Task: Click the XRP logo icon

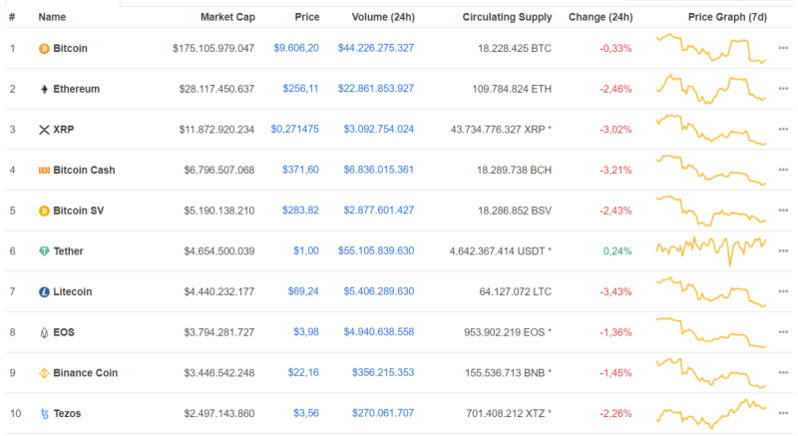Action: pyautogui.click(x=43, y=130)
